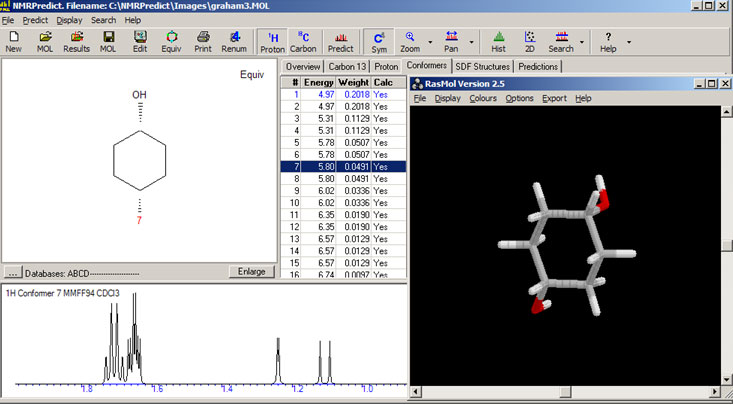Open the Hist histogram icon
The height and width of the screenshot is (405, 733).
tap(498, 40)
